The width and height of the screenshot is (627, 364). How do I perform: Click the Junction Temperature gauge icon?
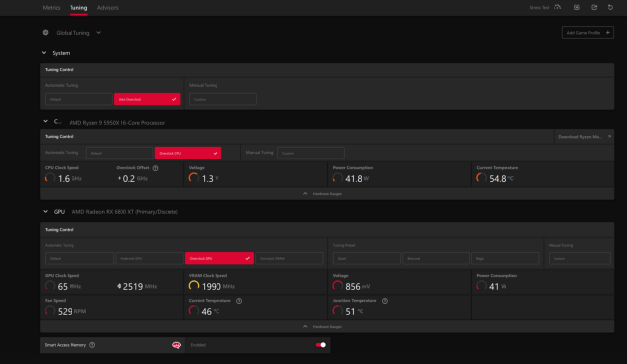338,311
